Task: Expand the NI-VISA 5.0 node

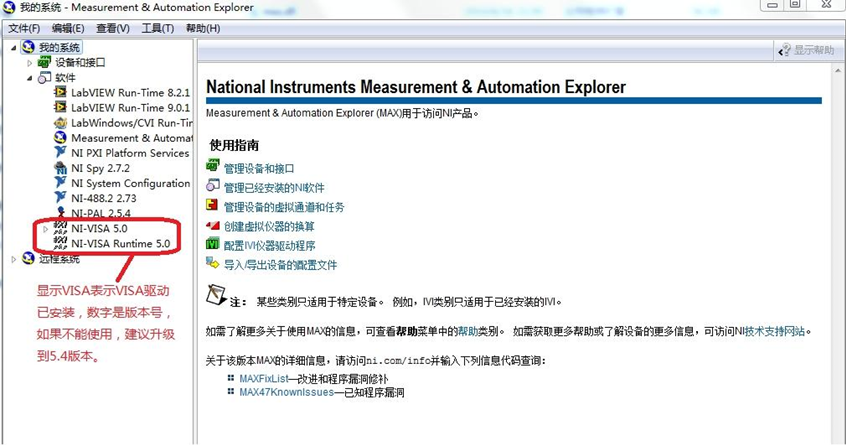Action: [46, 229]
